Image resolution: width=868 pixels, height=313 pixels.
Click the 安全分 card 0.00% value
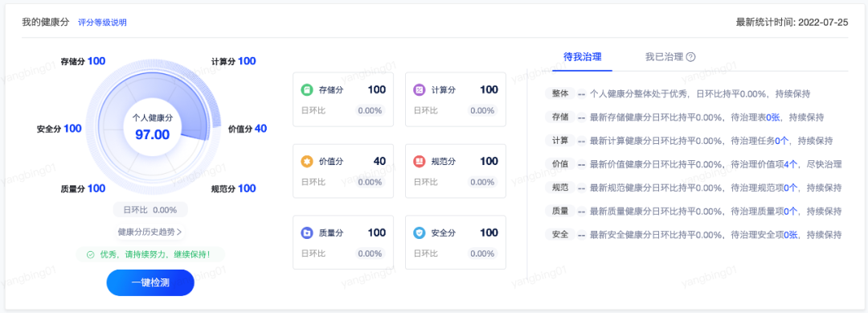click(x=483, y=253)
